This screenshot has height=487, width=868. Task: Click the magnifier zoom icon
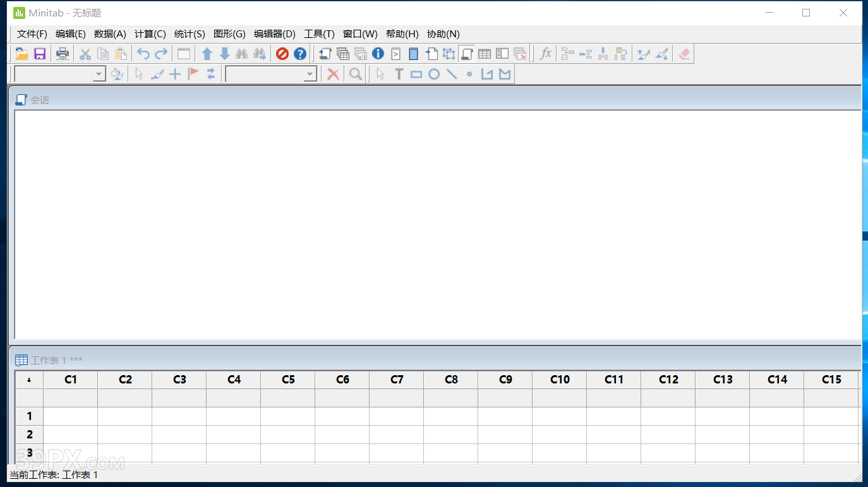click(356, 74)
